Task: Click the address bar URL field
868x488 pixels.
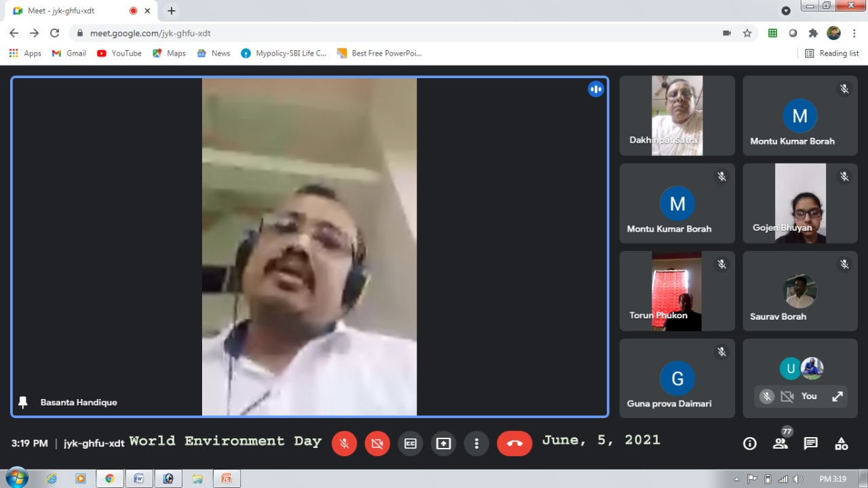Action: point(393,33)
